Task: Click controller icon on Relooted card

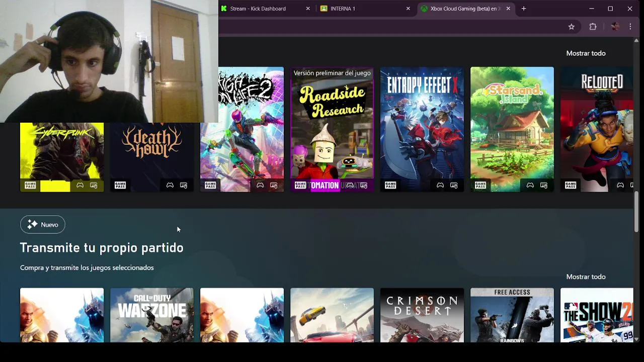Action: tap(620, 186)
